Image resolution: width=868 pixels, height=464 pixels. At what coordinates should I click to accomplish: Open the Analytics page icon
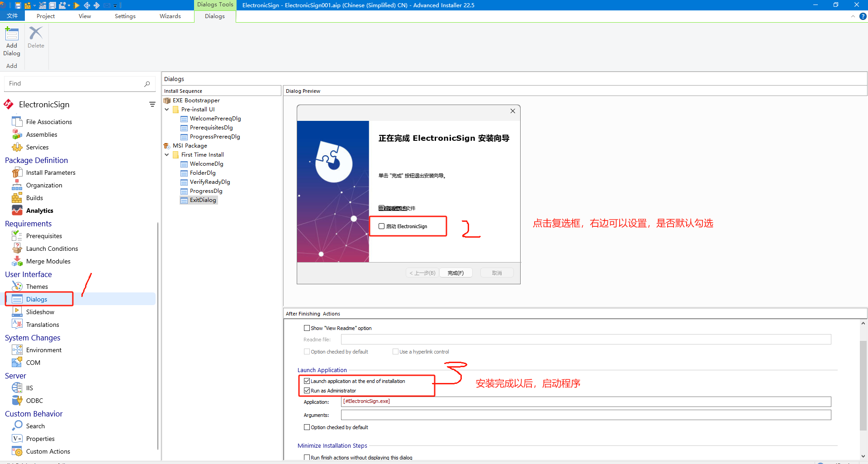point(17,210)
